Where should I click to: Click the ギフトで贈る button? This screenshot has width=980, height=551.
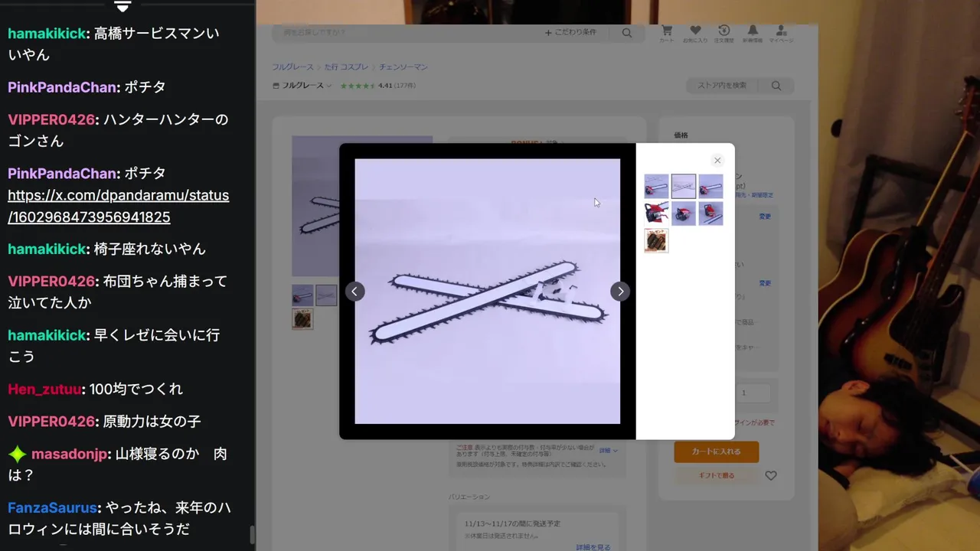coord(716,475)
